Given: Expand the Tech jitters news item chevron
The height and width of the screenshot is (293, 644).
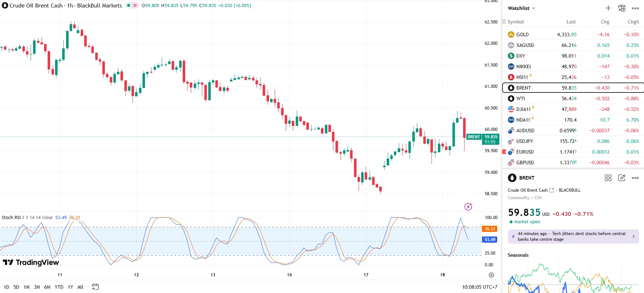Looking at the screenshot, I should [x=633, y=236].
